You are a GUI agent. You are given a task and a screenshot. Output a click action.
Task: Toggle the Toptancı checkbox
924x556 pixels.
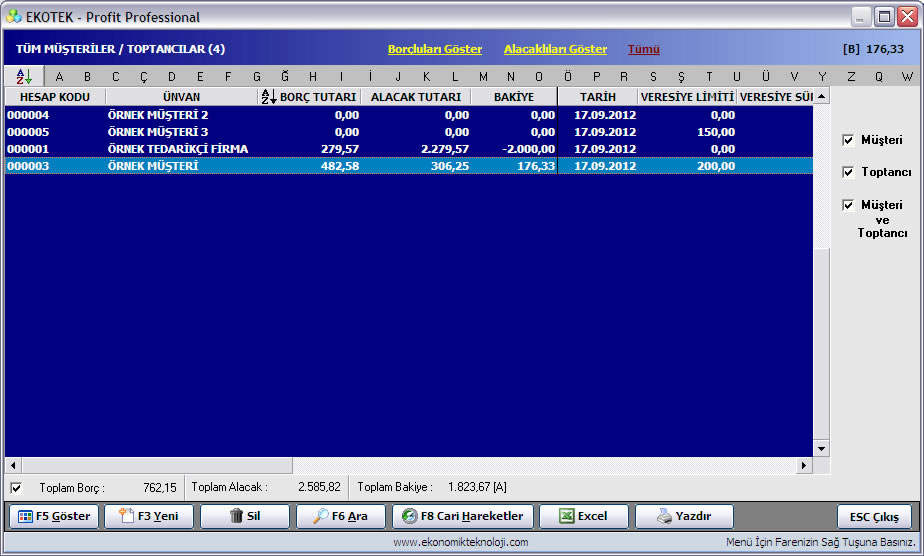pos(848,172)
